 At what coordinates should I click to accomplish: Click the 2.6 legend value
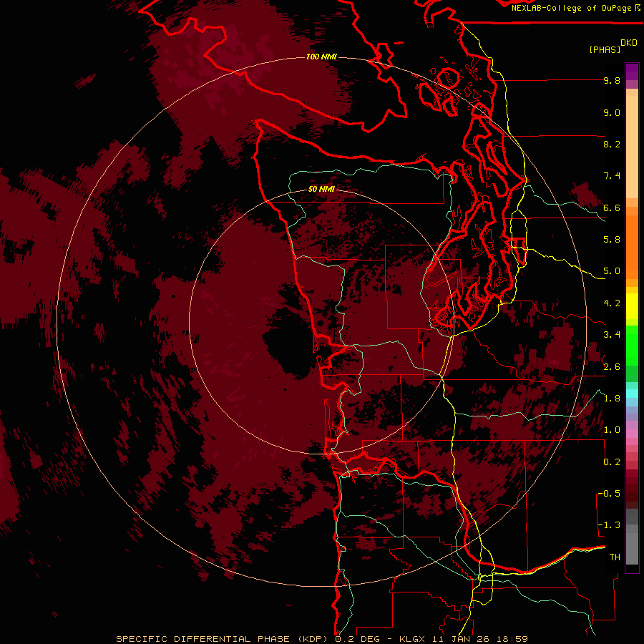coord(612,367)
